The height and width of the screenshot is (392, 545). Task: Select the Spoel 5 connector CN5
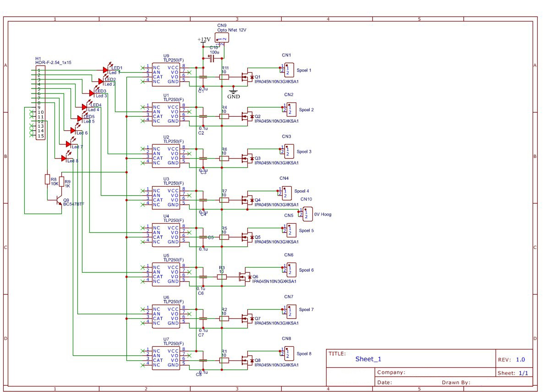click(x=291, y=230)
